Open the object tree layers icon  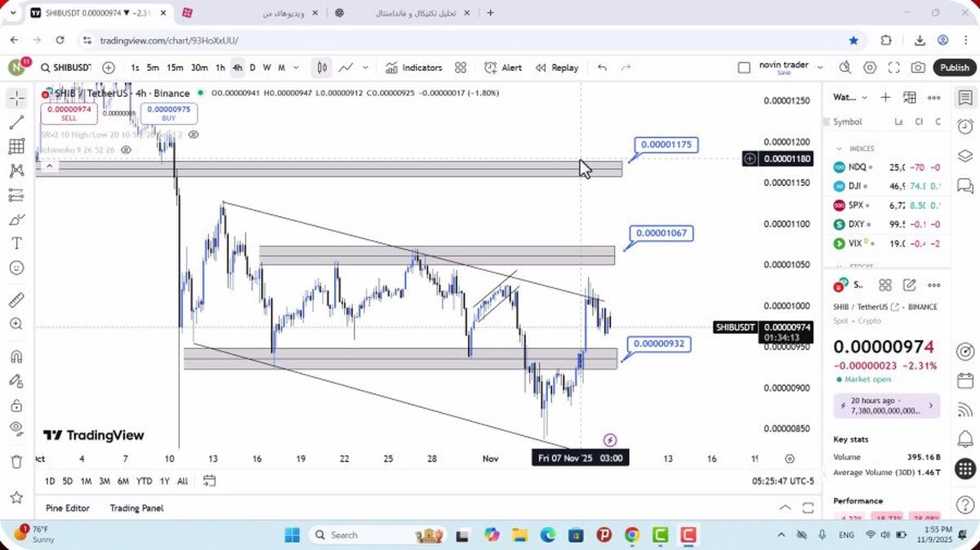[965, 156]
